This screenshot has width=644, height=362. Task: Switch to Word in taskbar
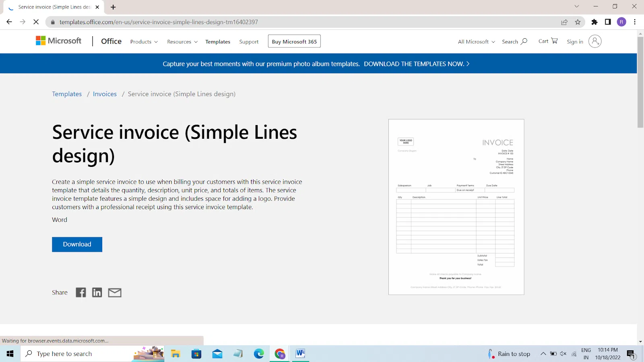click(300, 354)
